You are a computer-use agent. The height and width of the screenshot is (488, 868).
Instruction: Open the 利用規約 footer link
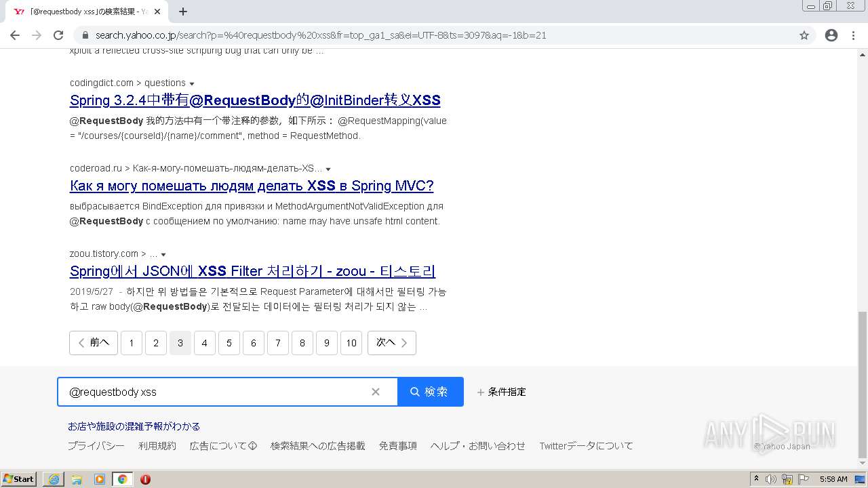click(157, 446)
